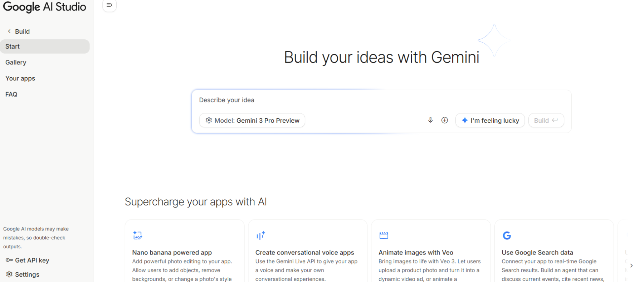This screenshot has height=282, width=644.
Task: Select the Start sidebar item
Action: tap(45, 47)
